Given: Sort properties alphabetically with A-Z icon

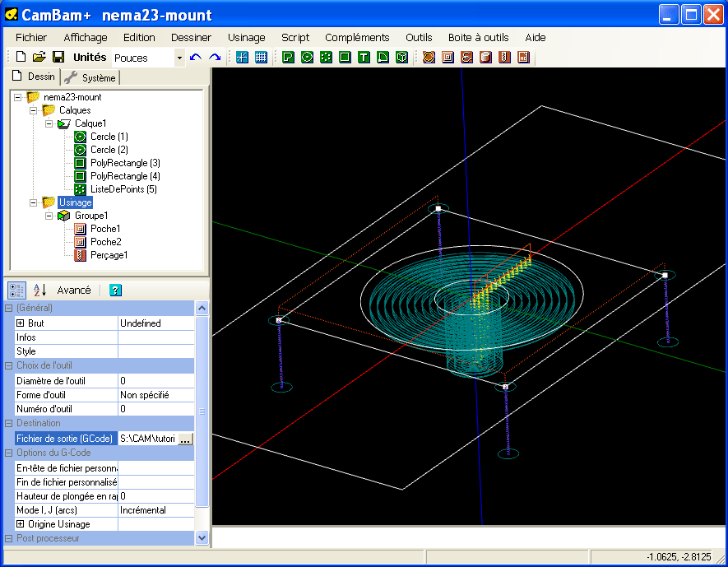Looking at the screenshot, I should [x=39, y=290].
